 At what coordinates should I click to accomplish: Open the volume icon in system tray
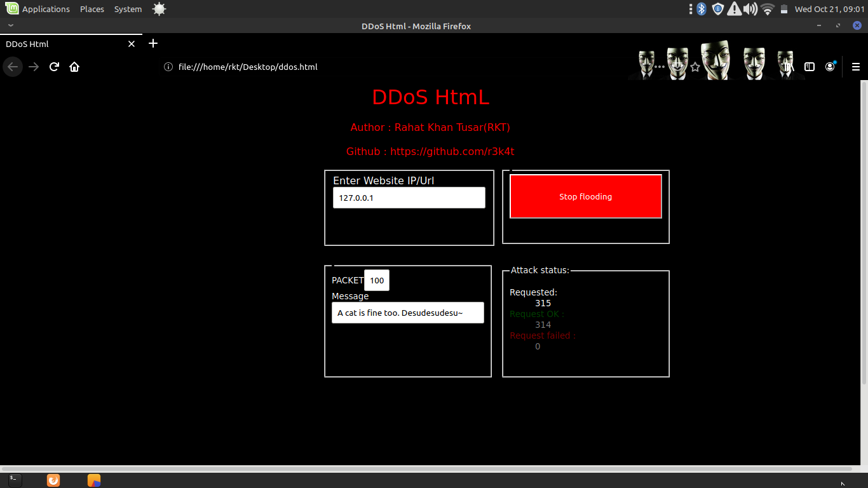click(x=750, y=8)
